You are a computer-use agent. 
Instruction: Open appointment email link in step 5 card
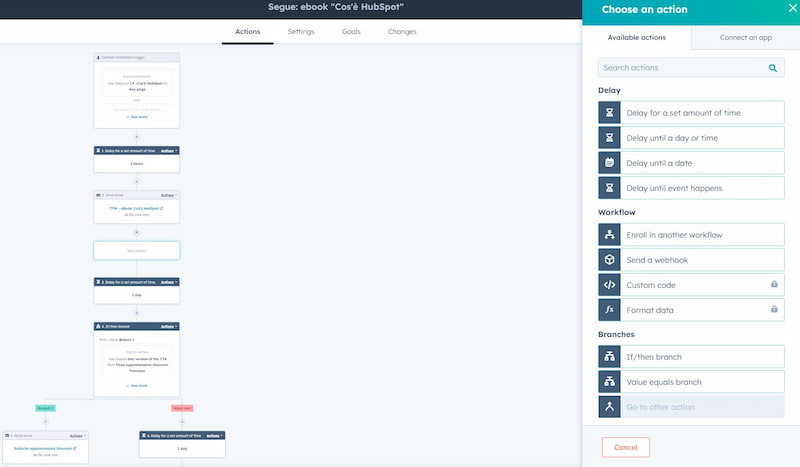click(45, 449)
